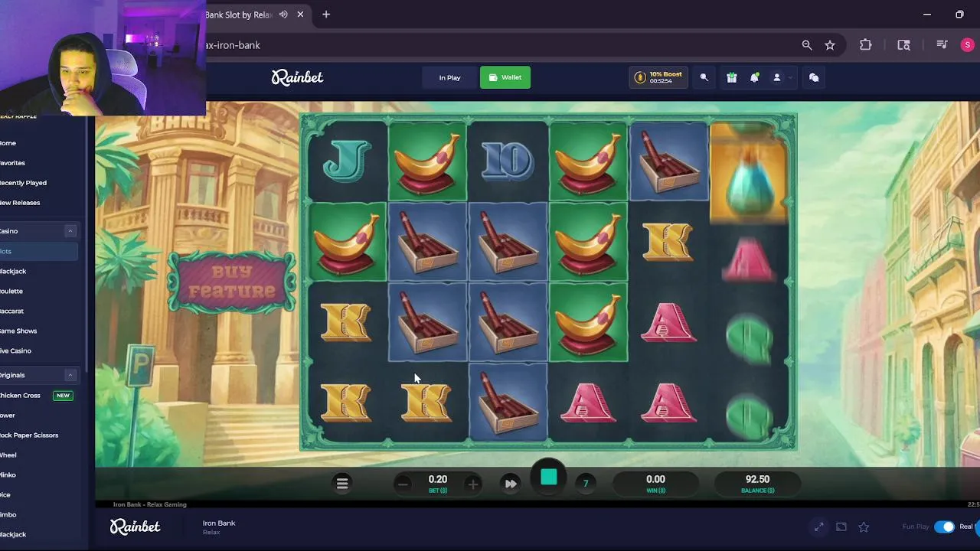Open the Wallet
The image size is (980, 551).
click(x=505, y=77)
